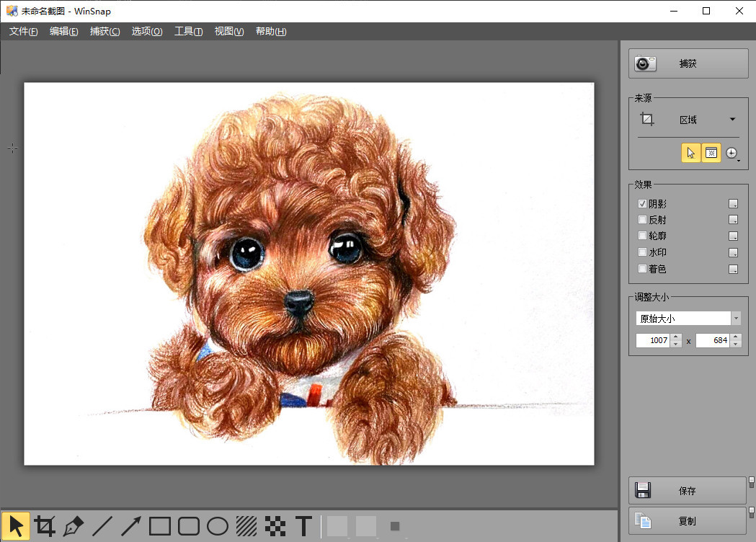Enable the 着色 colorize checkbox

tap(643, 269)
